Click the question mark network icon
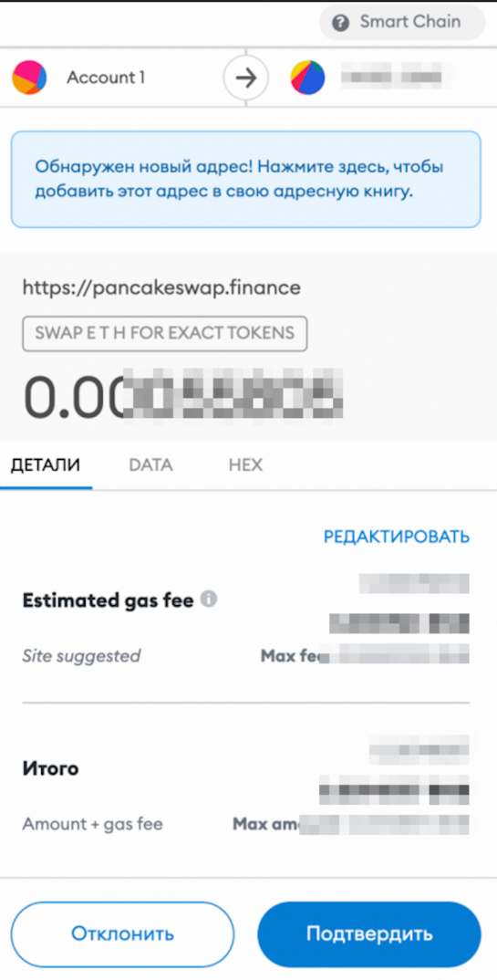The height and width of the screenshot is (980, 497). [x=340, y=23]
